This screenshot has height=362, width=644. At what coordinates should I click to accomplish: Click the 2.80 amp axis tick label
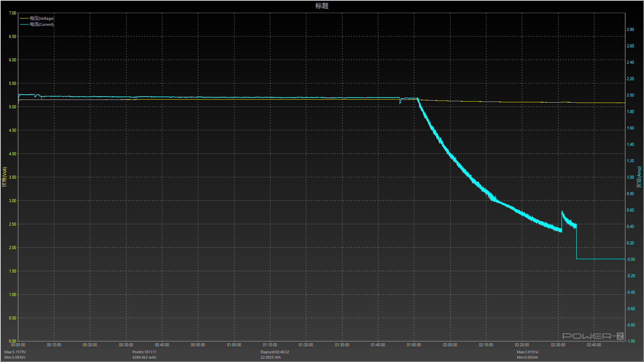pos(630,29)
